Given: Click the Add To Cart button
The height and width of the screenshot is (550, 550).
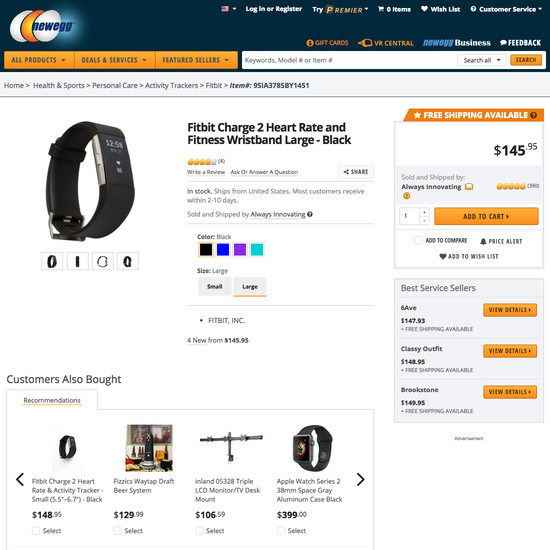Looking at the screenshot, I should tap(486, 216).
